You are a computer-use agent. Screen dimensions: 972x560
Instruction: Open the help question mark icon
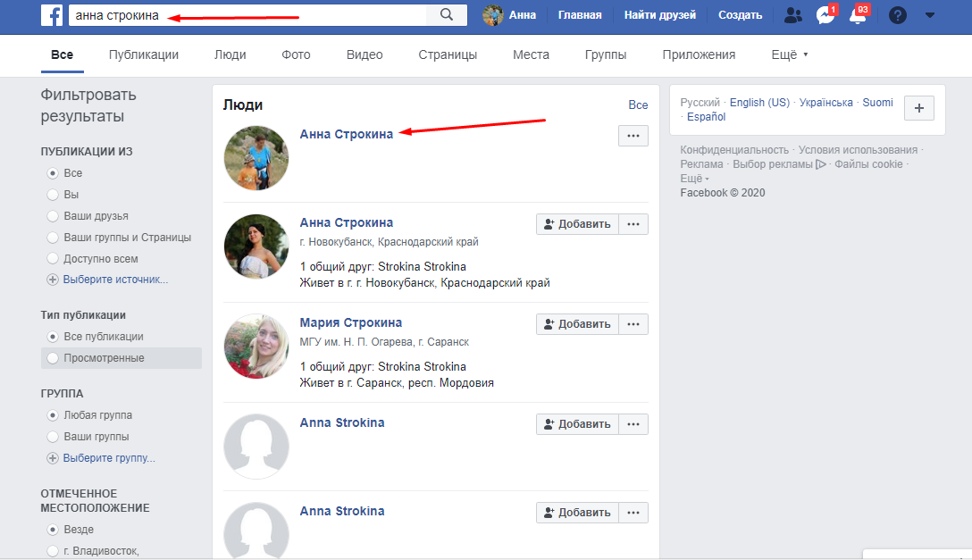(897, 15)
